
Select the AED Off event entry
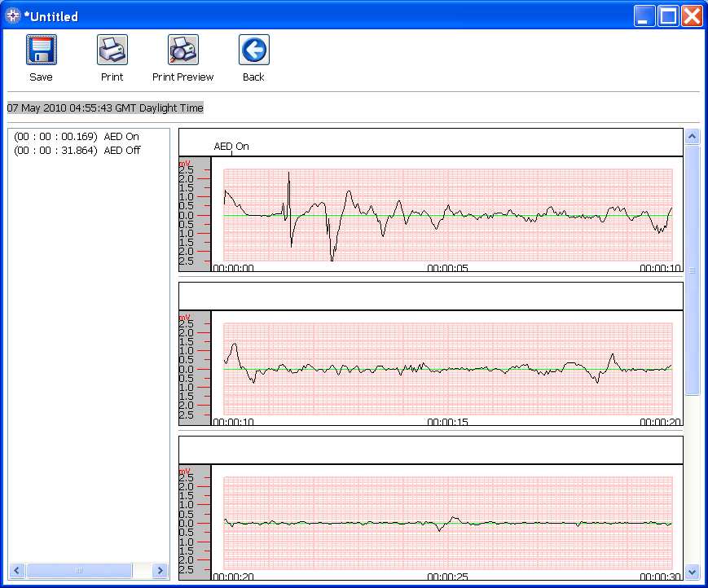coord(77,150)
